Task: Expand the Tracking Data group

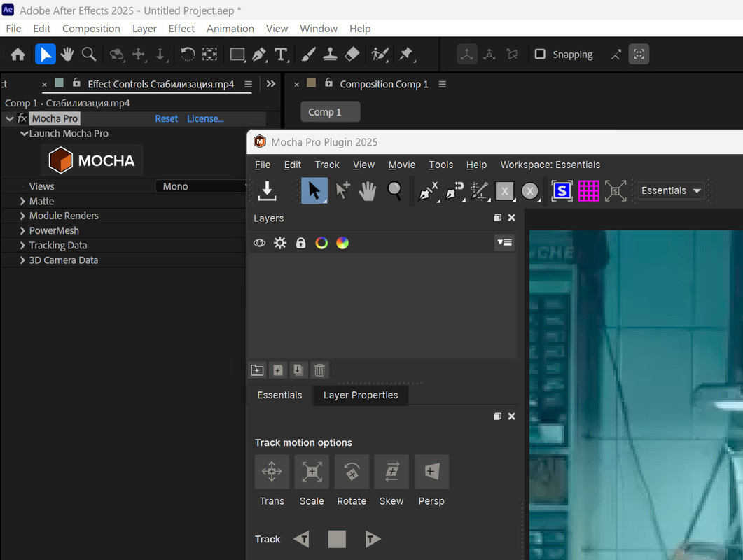Action: click(x=22, y=246)
